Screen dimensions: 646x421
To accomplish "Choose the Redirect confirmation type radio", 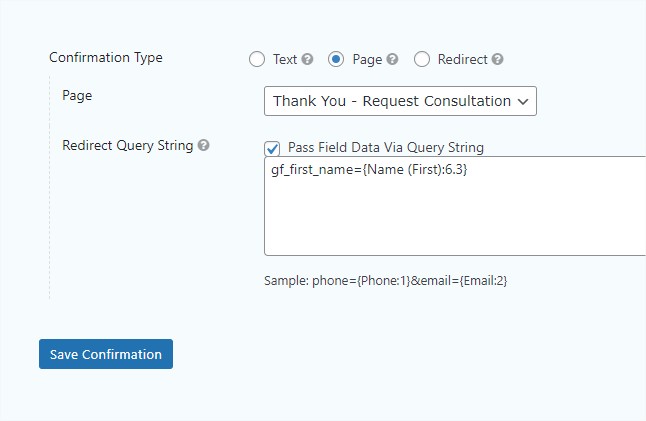I will [422, 59].
